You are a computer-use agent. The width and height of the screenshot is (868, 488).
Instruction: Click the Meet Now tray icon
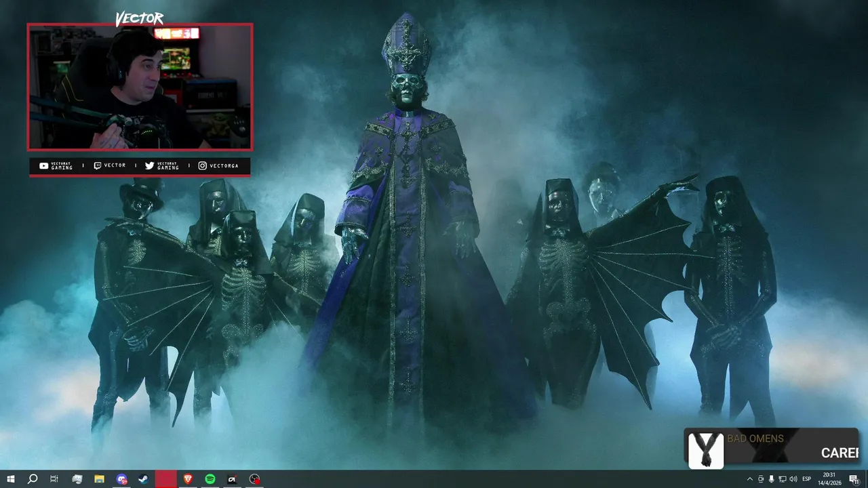tap(761, 479)
